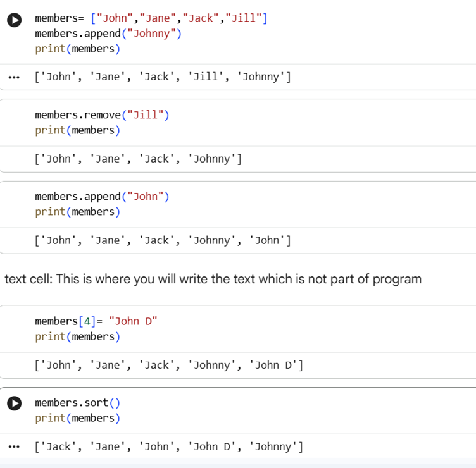This screenshot has width=476, height=468.
Task: Open output options for the first cell
Action: click(14, 78)
